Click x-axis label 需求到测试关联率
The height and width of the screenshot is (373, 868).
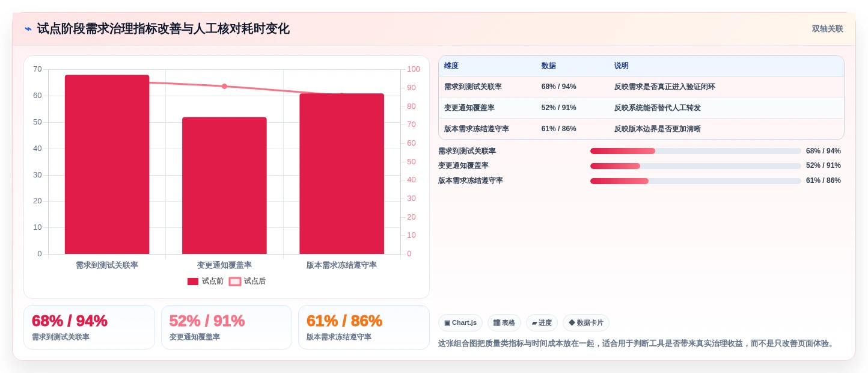click(x=107, y=265)
